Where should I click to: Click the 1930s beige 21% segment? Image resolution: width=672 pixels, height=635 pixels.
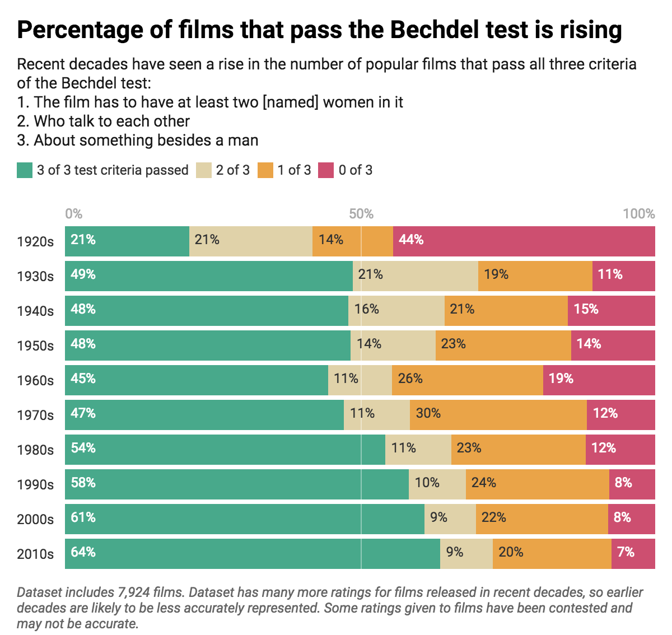tap(415, 276)
